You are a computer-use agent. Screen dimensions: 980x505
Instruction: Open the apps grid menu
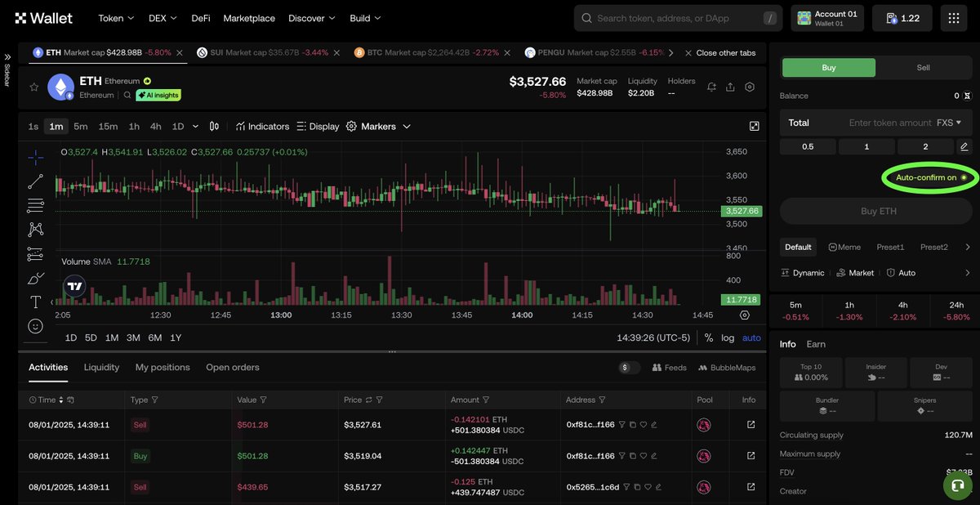[953, 18]
